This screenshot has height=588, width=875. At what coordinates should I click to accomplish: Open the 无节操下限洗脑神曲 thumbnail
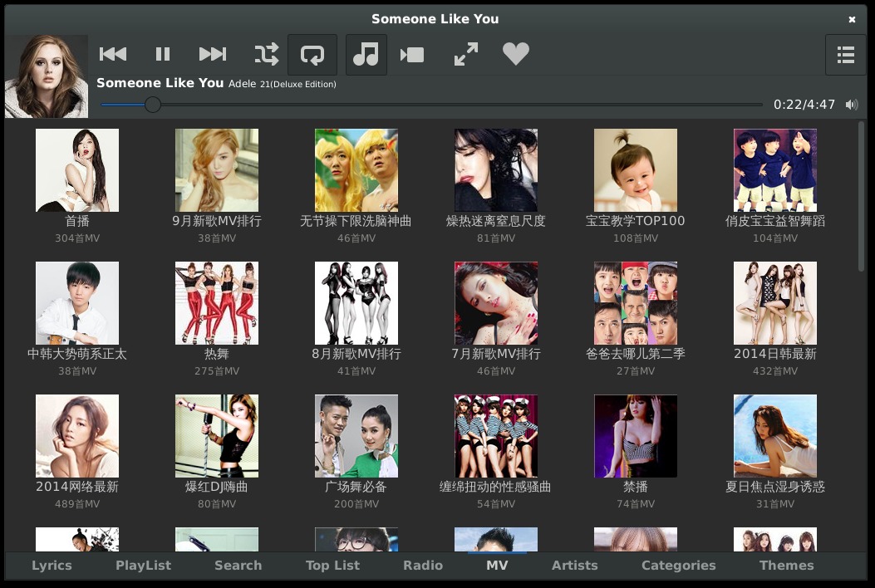(x=356, y=170)
